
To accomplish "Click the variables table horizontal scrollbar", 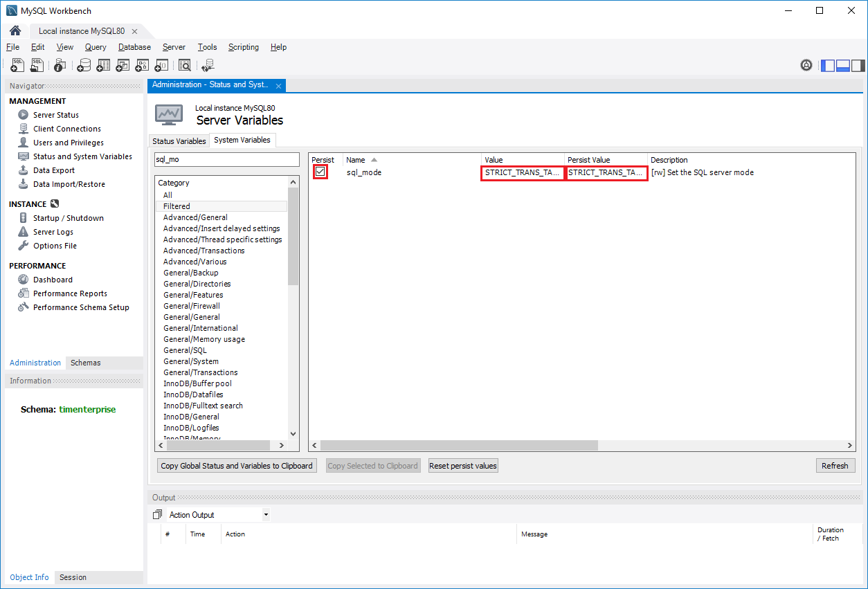I will pyautogui.click(x=458, y=446).
